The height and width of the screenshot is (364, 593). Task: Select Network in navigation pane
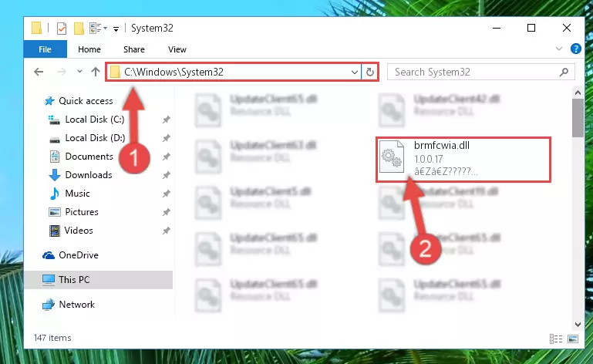[x=77, y=305]
